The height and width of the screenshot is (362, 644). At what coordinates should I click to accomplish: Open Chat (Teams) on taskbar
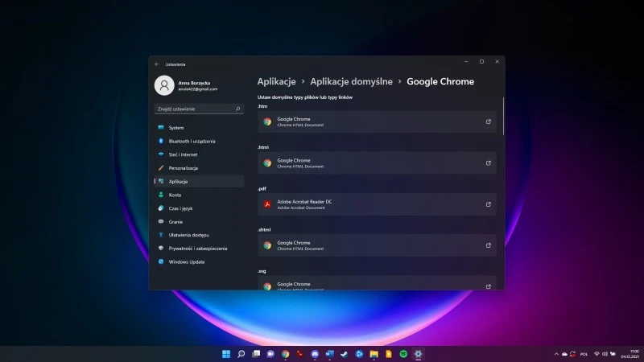tap(270, 354)
